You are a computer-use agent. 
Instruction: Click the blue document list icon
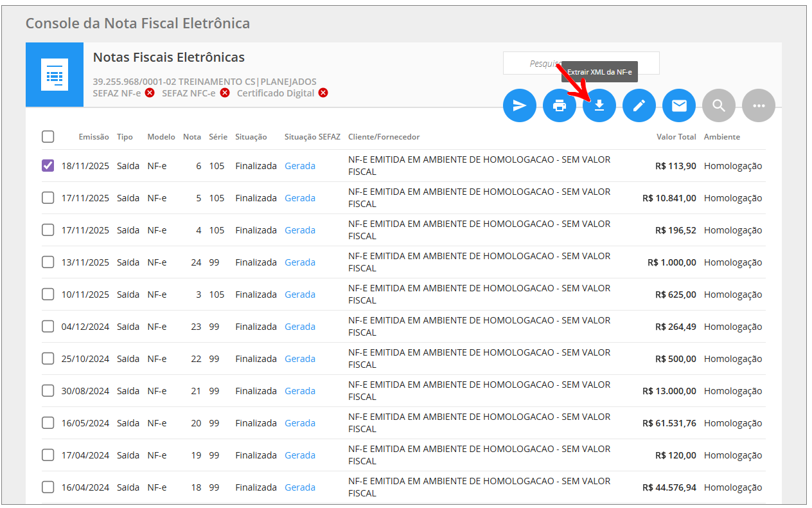(x=55, y=75)
